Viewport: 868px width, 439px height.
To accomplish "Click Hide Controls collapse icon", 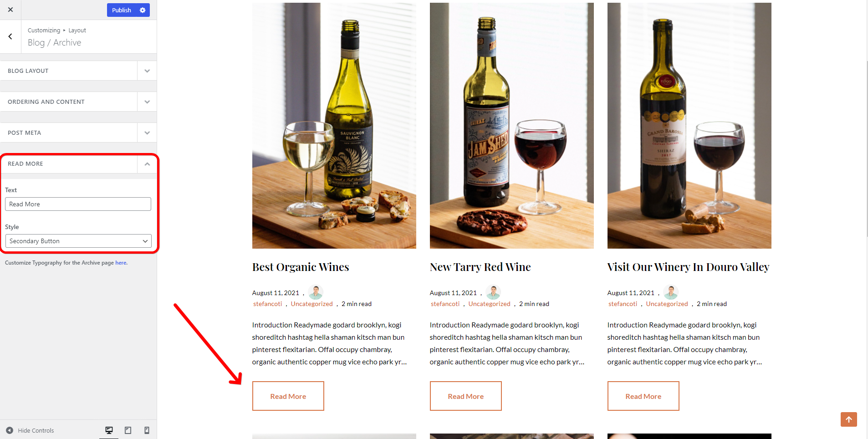I will (x=10, y=430).
